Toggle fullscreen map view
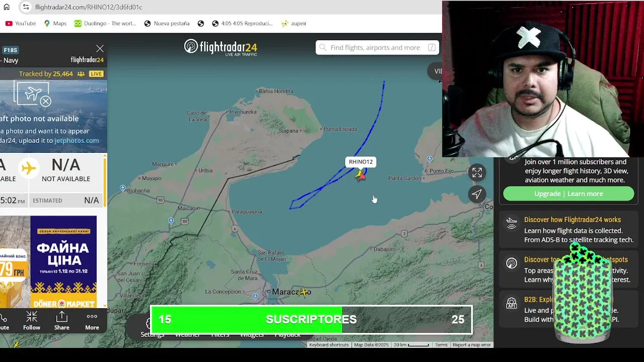 tap(477, 173)
